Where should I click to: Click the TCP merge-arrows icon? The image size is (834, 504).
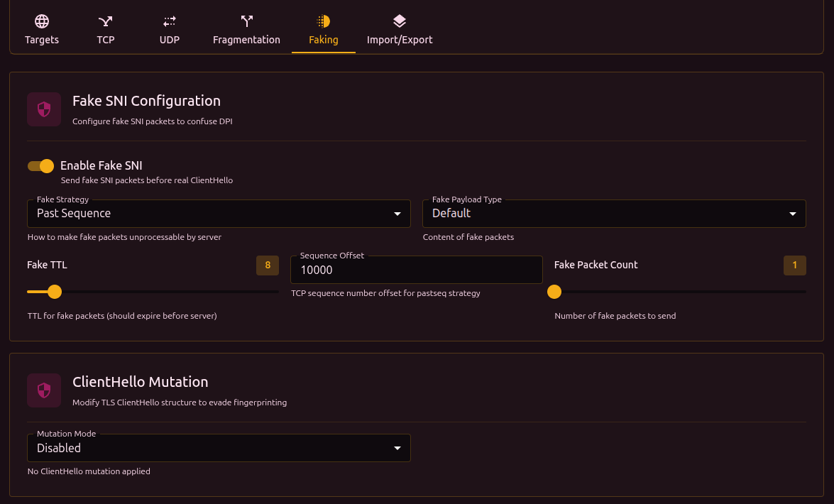click(x=106, y=21)
